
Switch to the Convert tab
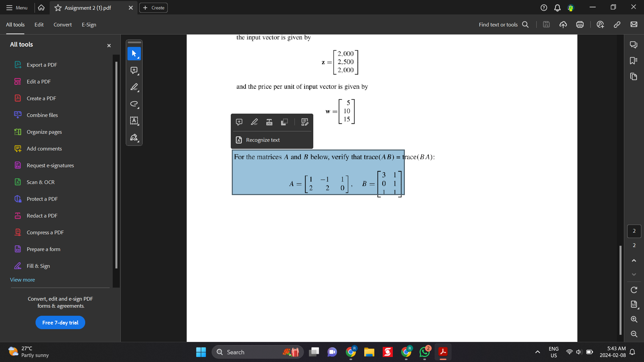click(62, 24)
